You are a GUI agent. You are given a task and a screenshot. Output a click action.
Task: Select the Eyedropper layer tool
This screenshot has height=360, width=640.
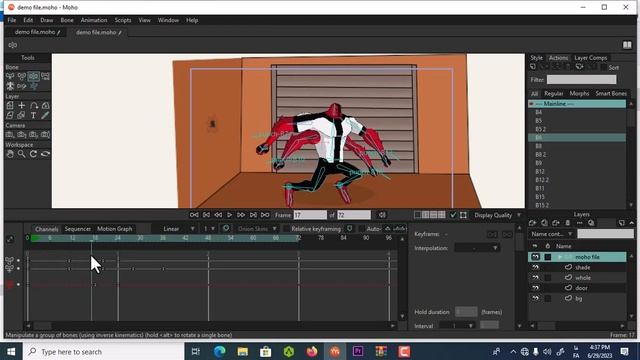click(45, 116)
